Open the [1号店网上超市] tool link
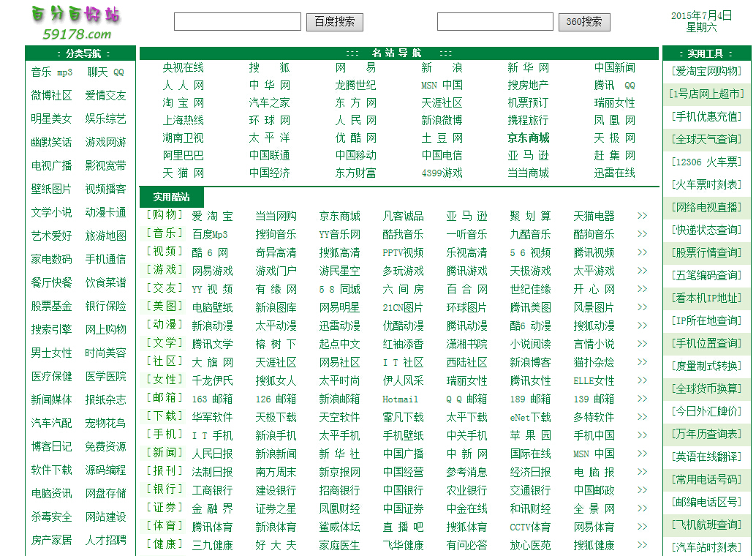The image size is (756, 556). 707,94
